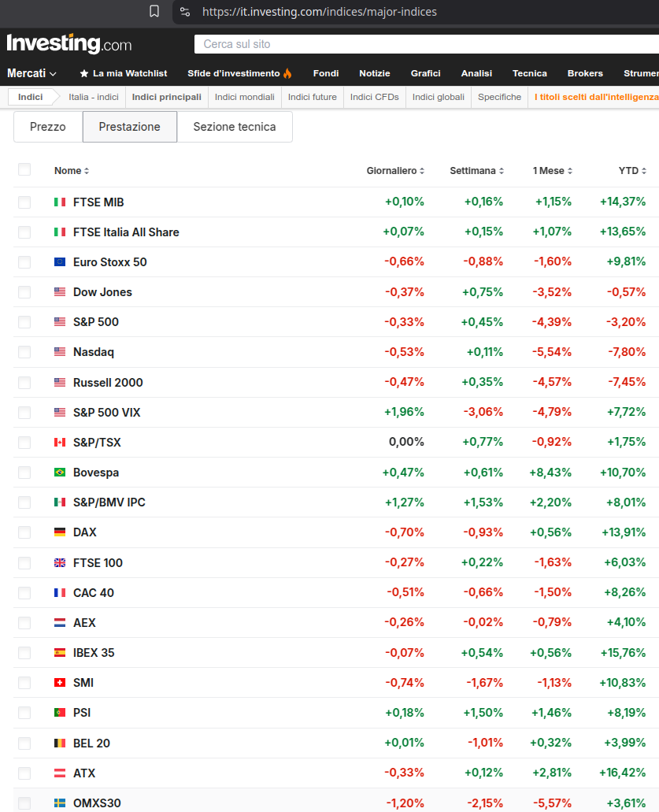Click the Cerca sul sito search field

point(426,44)
